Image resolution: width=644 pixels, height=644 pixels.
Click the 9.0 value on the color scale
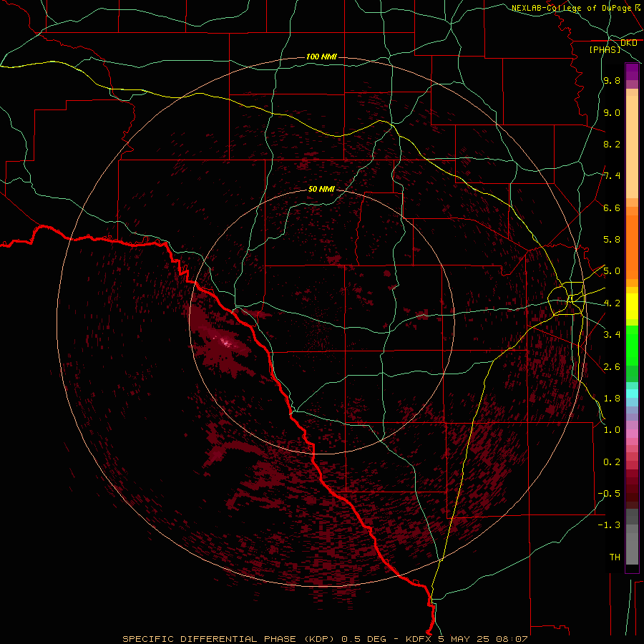pyautogui.click(x=612, y=112)
